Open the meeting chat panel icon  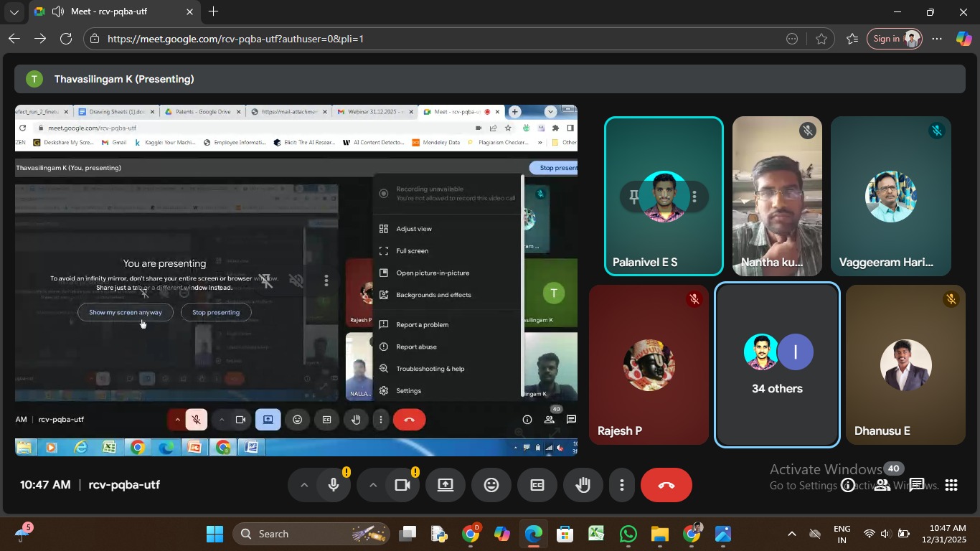917,486
